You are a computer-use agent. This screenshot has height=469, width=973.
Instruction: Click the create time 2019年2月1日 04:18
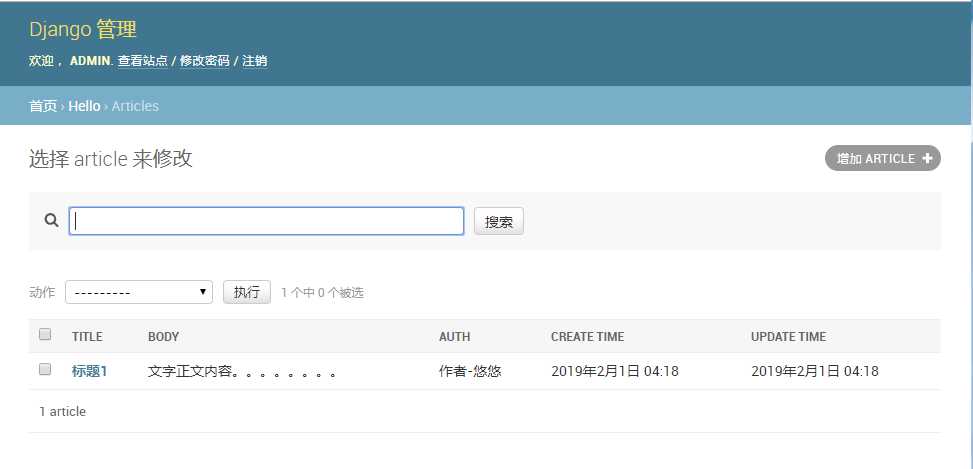[x=615, y=372]
